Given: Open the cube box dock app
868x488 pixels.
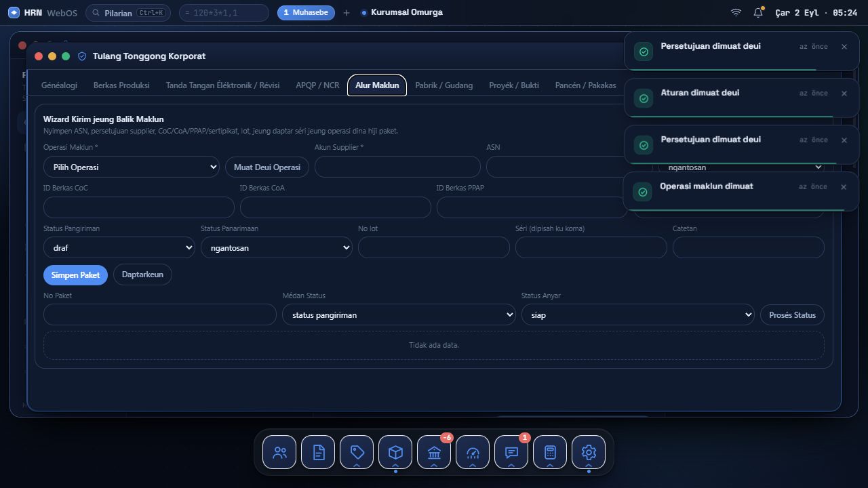Looking at the screenshot, I should (395, 452).
